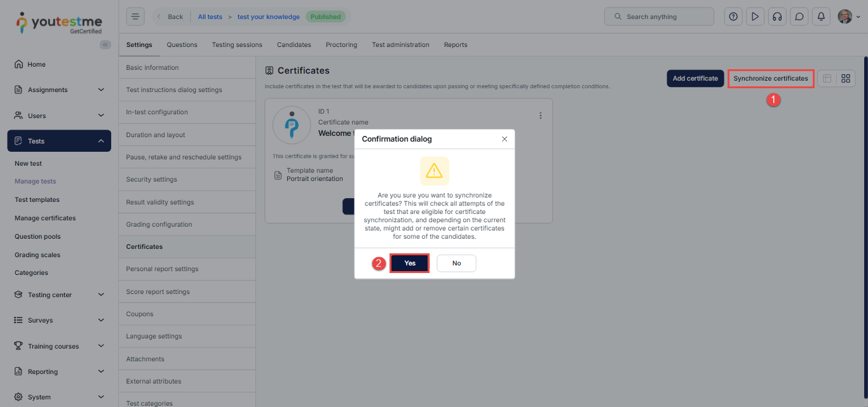Collapse the Tests menu chevron
868x407 pixels.
[x=101, y=141]
